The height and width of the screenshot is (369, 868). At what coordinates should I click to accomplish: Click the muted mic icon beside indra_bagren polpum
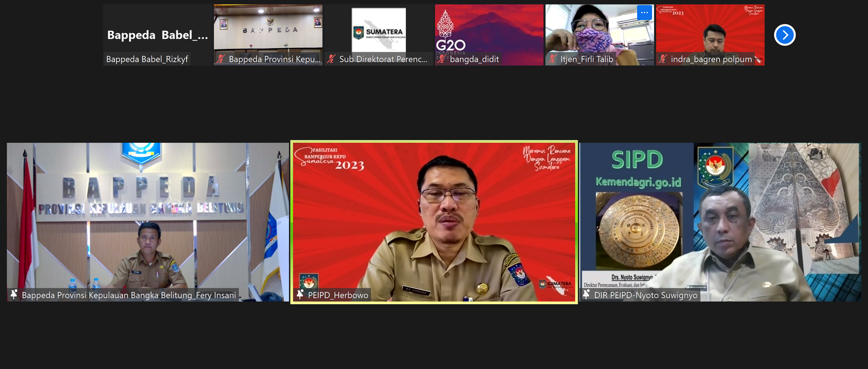(x=662, y=59)
